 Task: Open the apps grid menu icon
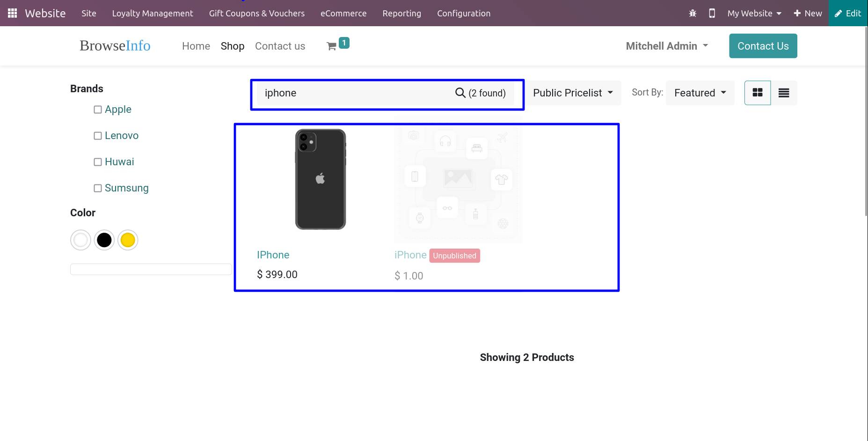click(13, 13)
